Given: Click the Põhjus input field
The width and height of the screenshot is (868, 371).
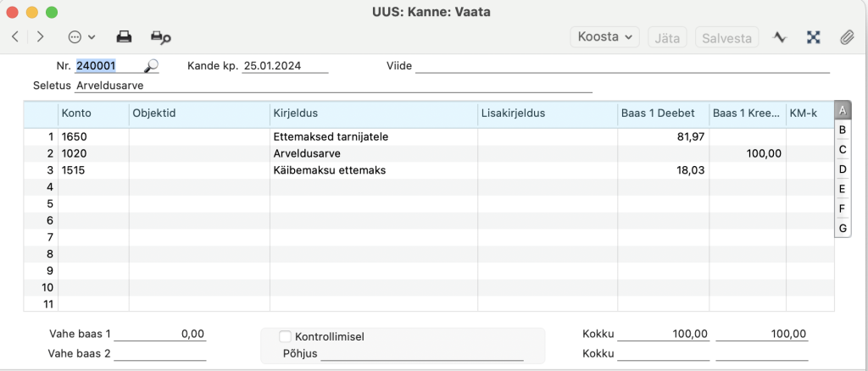Looking at the screenshot, I should click(422, 353).
